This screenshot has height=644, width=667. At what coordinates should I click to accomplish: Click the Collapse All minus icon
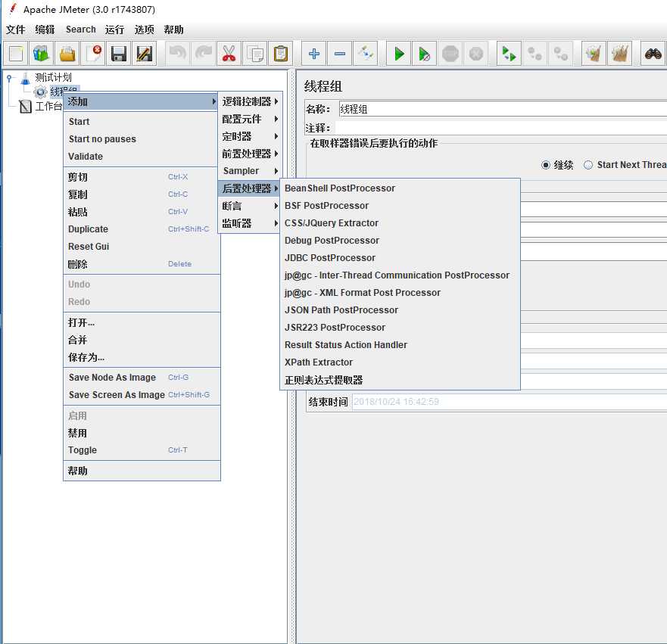[x=340, y=54]
